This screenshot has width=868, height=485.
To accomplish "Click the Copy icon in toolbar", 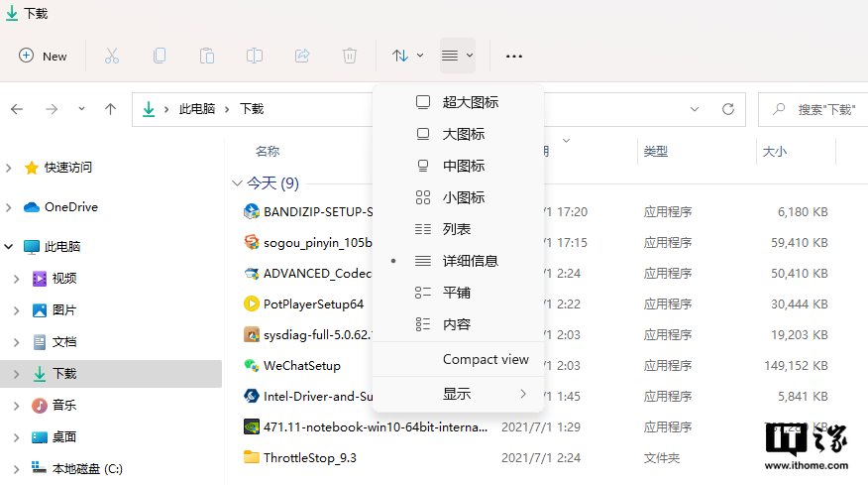I will (160, 57).
